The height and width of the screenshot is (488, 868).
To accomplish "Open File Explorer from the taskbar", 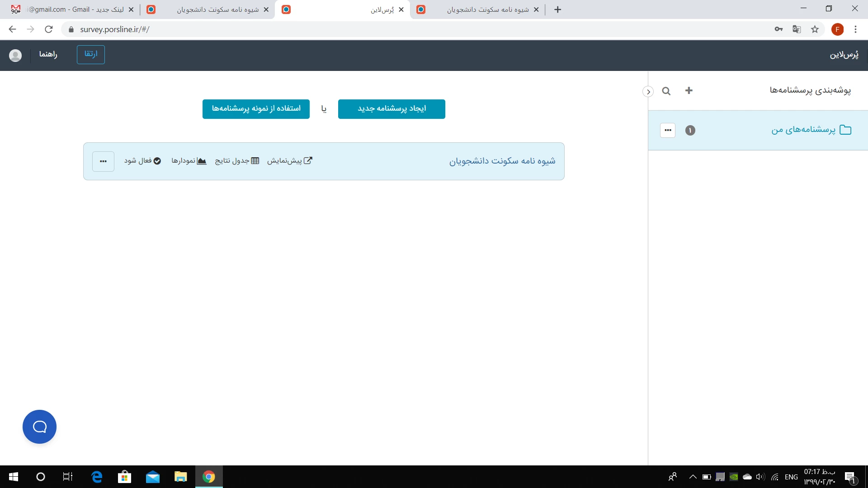I will [180, 477].
